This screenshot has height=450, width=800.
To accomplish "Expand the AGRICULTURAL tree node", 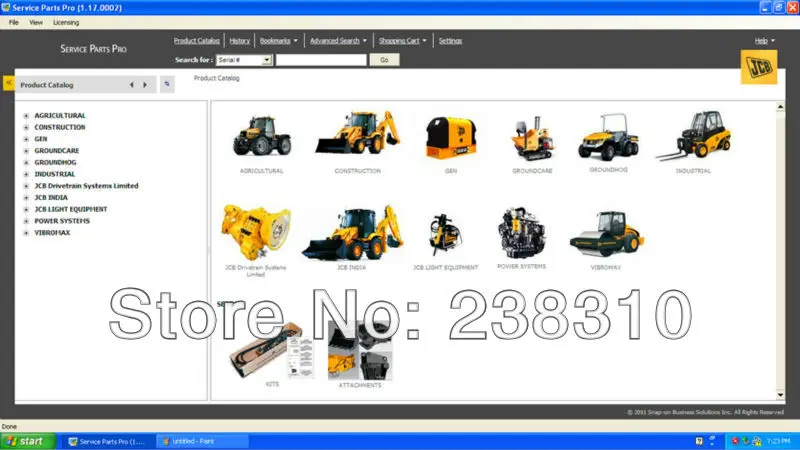I will pos(26,116).
